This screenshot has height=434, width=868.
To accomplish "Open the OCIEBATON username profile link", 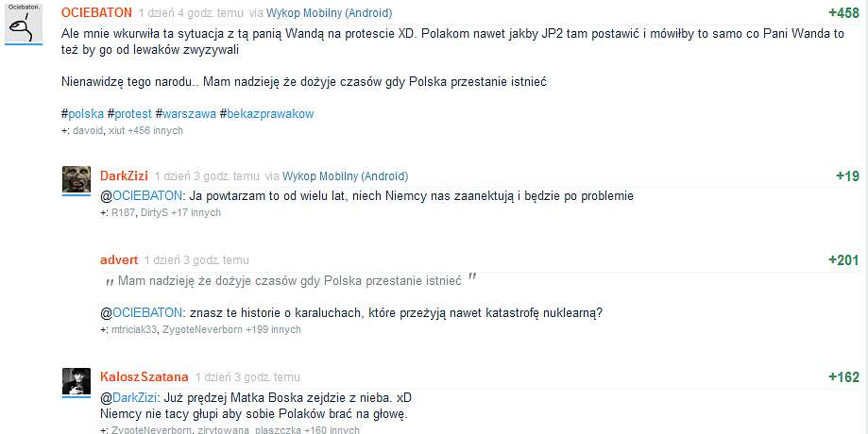I will [x=96, y=12].
